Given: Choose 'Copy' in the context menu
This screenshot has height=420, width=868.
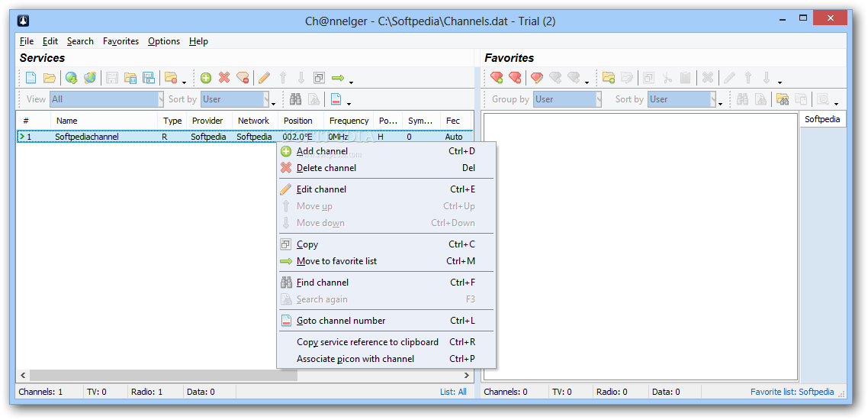Looking at the screenshot, I should 387,244.
